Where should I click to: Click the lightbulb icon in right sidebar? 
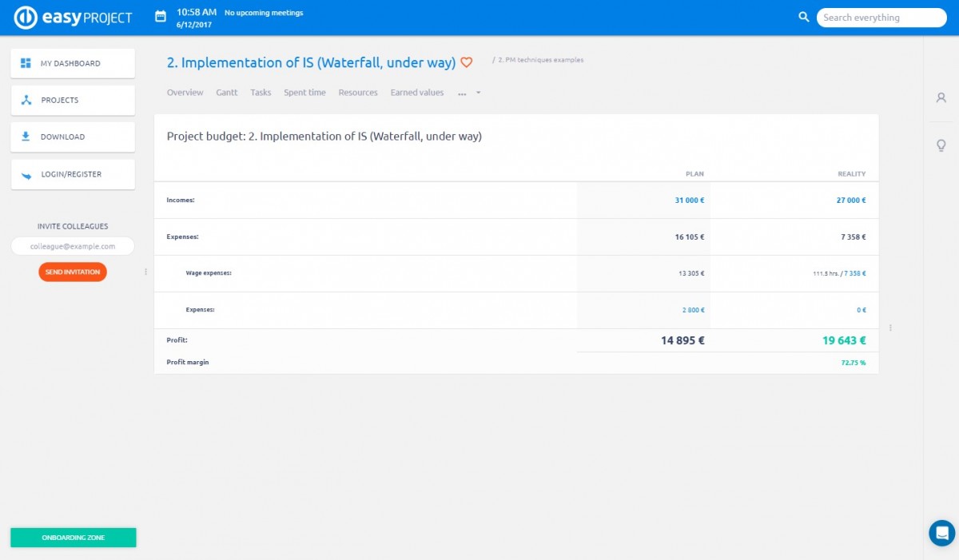(x=941, y=145)
